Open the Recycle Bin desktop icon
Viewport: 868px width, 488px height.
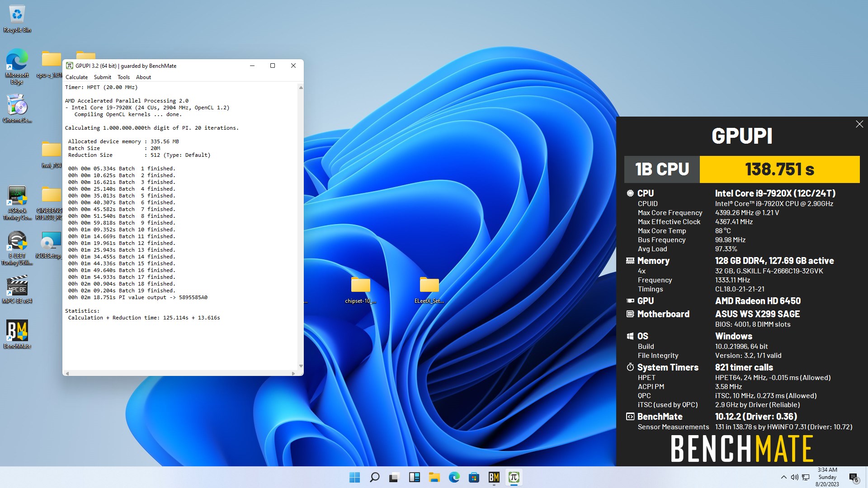(17, 19)
